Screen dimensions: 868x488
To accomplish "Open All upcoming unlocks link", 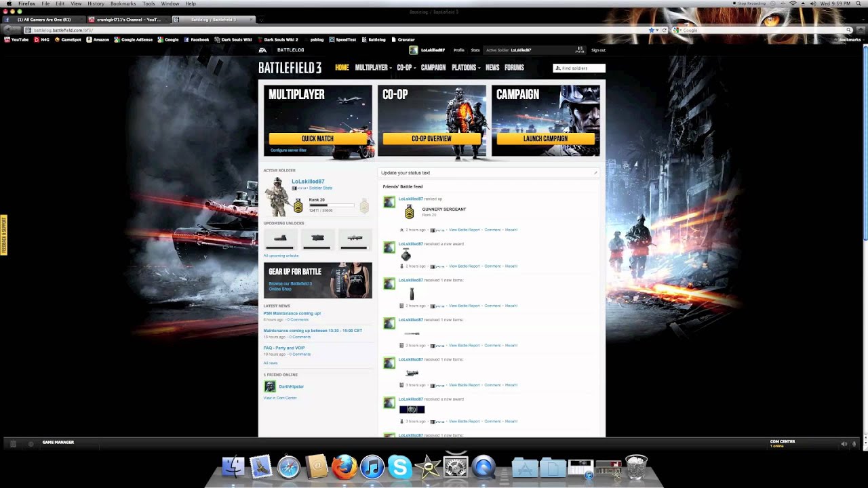I will (281, 256).
